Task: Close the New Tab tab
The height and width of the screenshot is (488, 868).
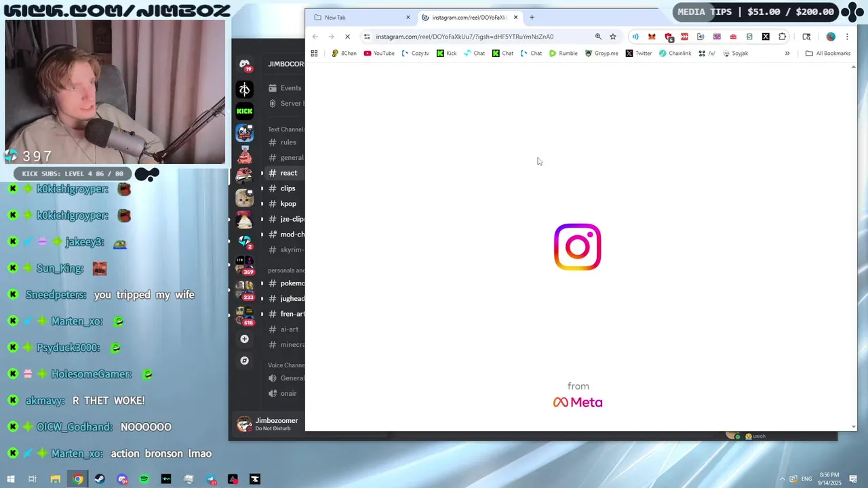Action: [x=408, y=18]
